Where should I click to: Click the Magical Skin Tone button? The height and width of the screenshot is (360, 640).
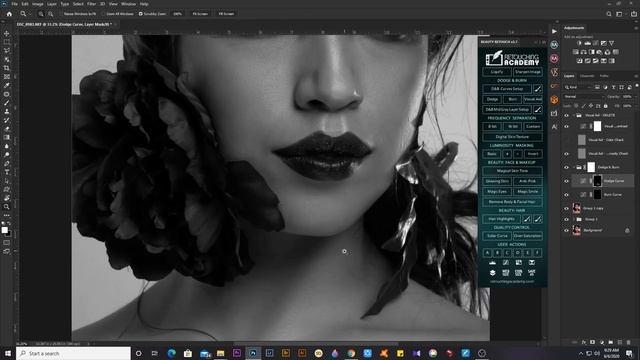point(512,171)
